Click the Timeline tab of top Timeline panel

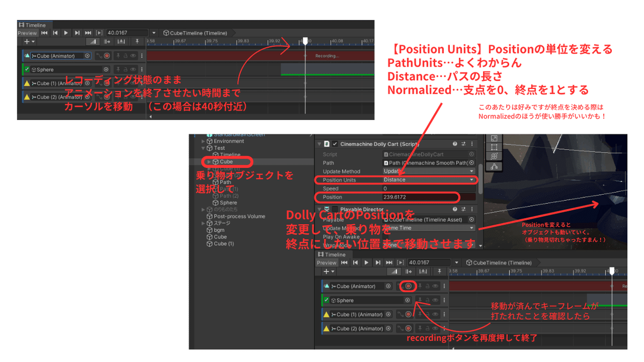(36, 25)
